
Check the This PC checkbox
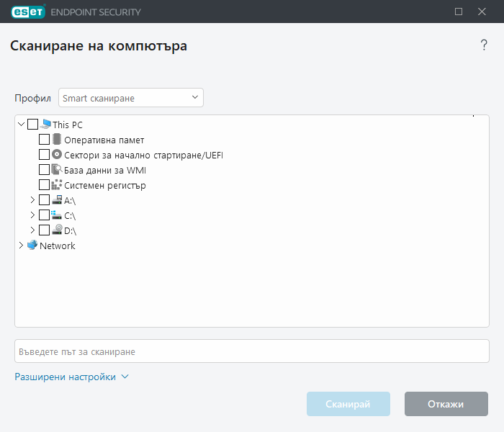pos(32,125)
